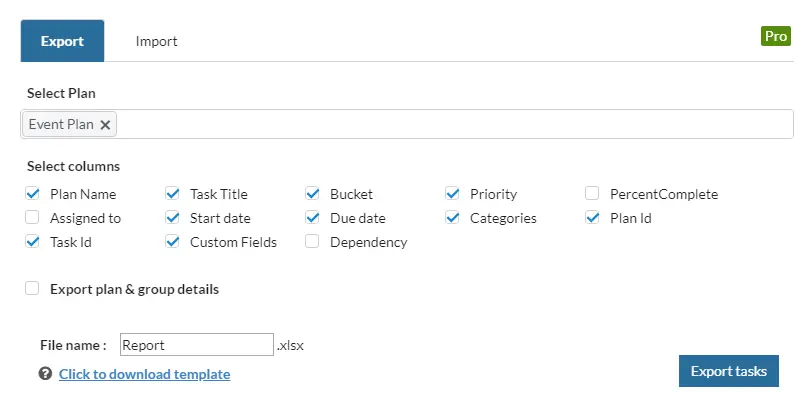The image size is (811, 412).
Task: Open the Click to download template link
Action: [144, 374]
